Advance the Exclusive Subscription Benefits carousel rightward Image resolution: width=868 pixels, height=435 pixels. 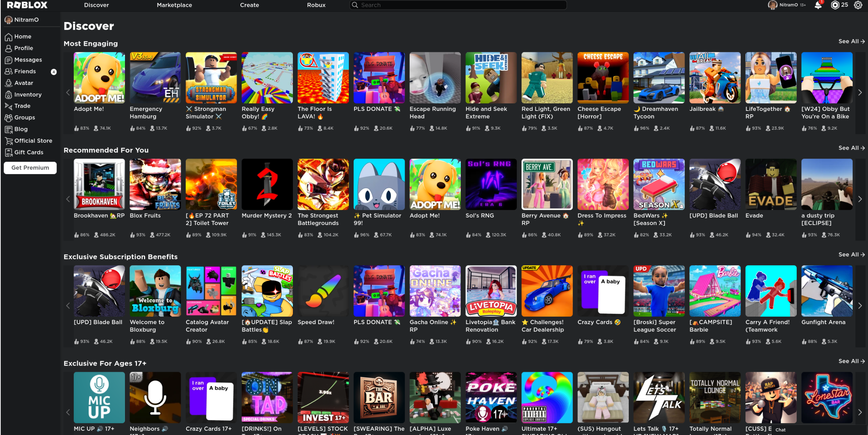[859, 305]
